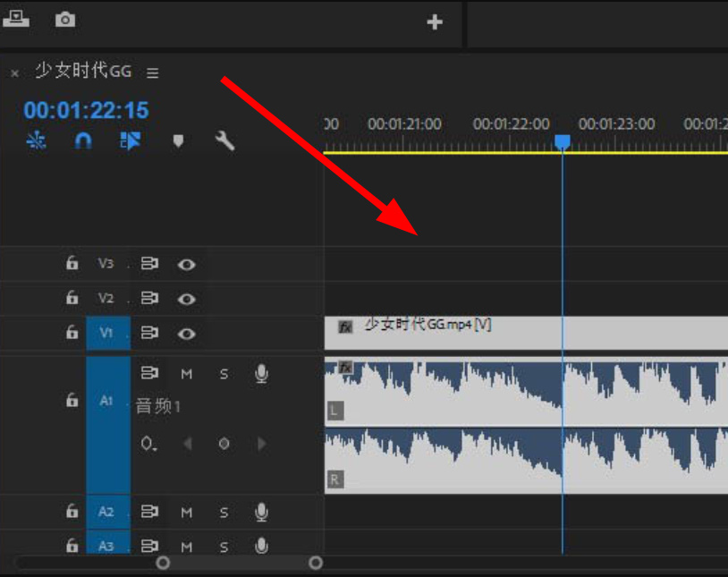The image size is (728, 577).
Task: Solo audio track A2
Action: click(x=224, y=513)
